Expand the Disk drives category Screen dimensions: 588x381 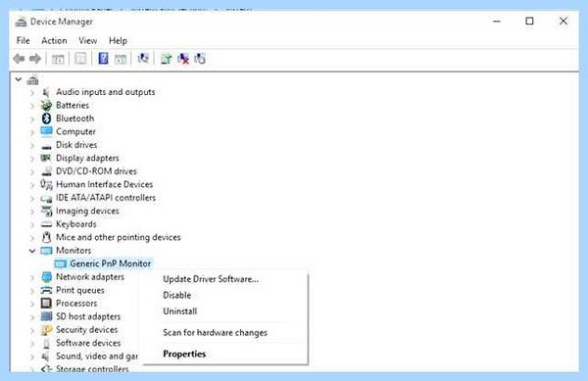32,145
